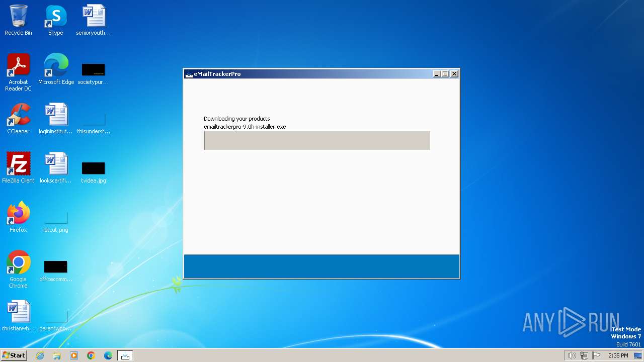Select the logininstitut Word document
The width and height of the screenshot is (644, 362).
pos(56,119)
